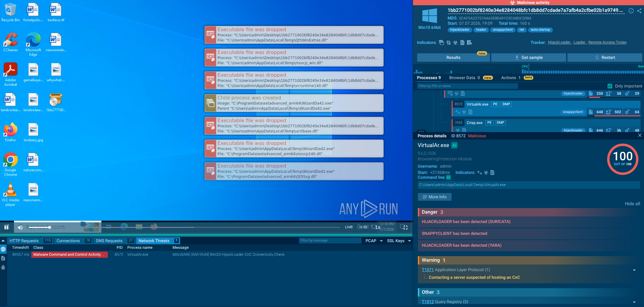Screen dimensions: 644x307
Task: Open the SSL Keys dropdown
Action: pos(399,241)
